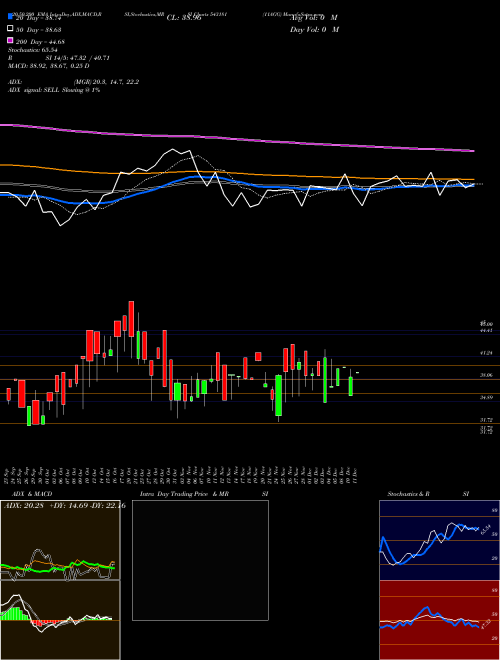Click the 'Stochastics & R' panel title
Image resolution: width=500 pixels, height=660 pixels.
[409, 494]
